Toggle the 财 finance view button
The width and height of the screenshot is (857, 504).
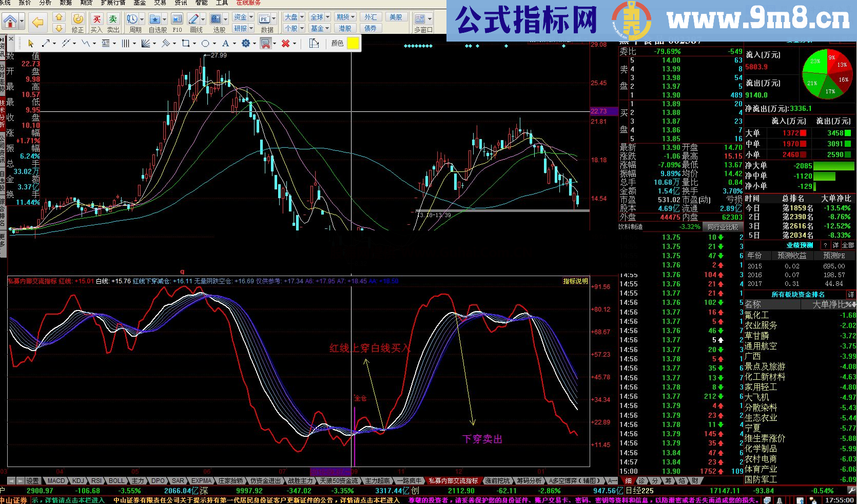click(695, 481)
